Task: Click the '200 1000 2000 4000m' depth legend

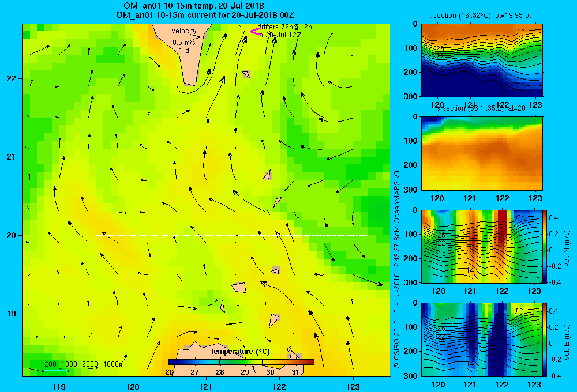Action: click(84, 364)
